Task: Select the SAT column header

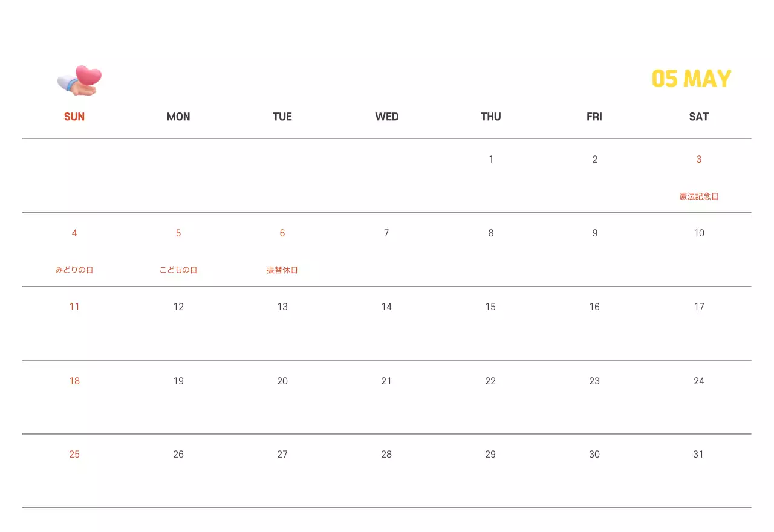Action: point(698,117)
